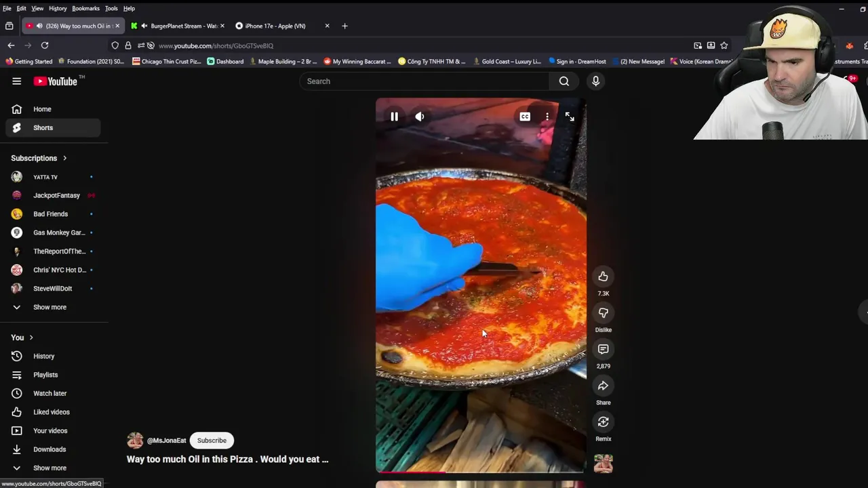Open the Watch later list
868x488 pixels.
coord(53,393)
